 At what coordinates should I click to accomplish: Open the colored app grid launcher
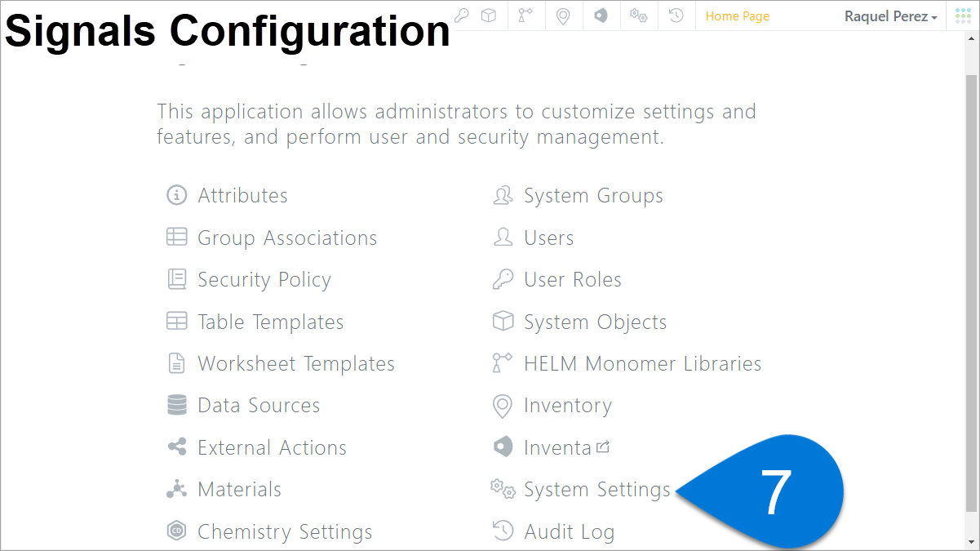tap(963, 16)
